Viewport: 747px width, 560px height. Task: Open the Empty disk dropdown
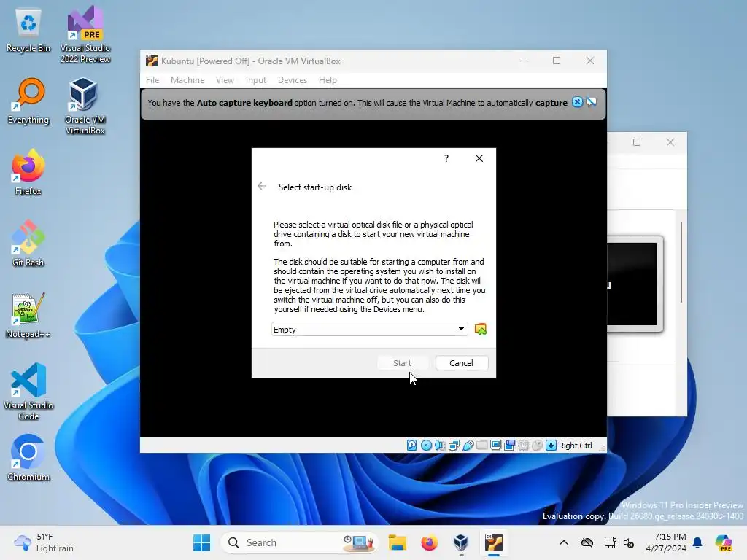click(x=369, y=329)
